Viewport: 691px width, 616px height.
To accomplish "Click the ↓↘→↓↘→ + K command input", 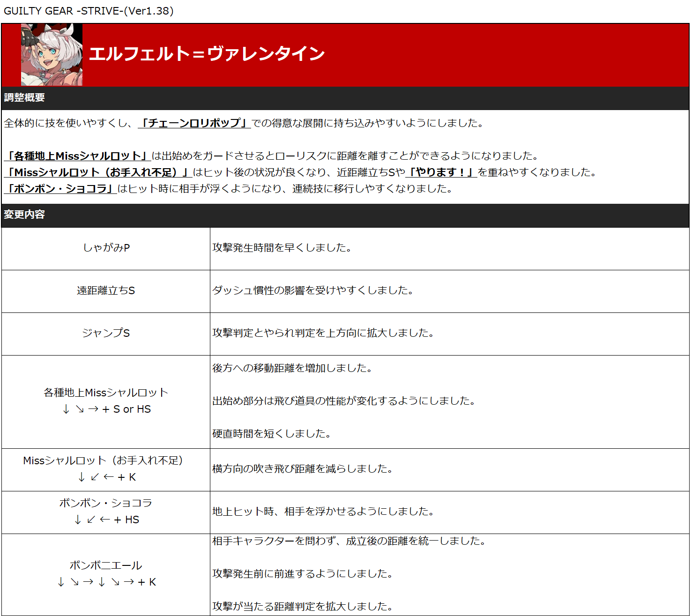I will (x=106, y=582).
